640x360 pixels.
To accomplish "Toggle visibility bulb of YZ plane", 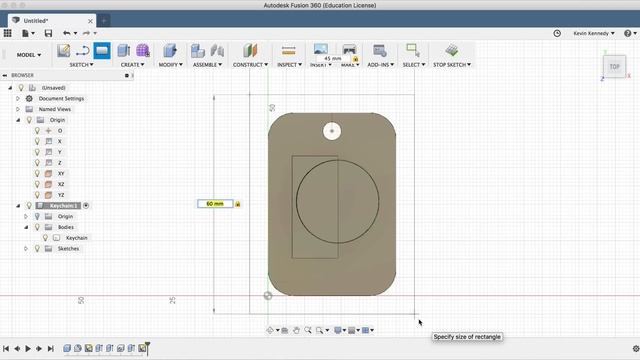I will point(37,195).
